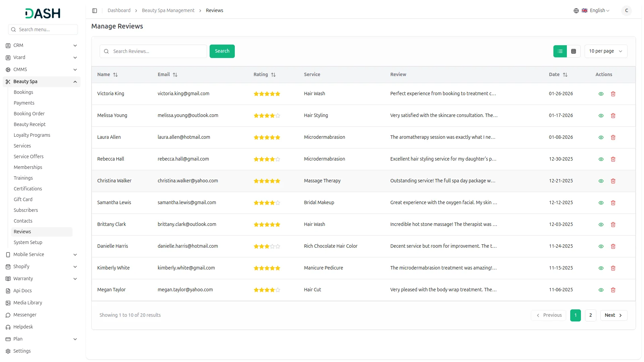Screen dimensions: 644x362
Task: Show Megan Taylor's review details
Action: pos(601,290)
